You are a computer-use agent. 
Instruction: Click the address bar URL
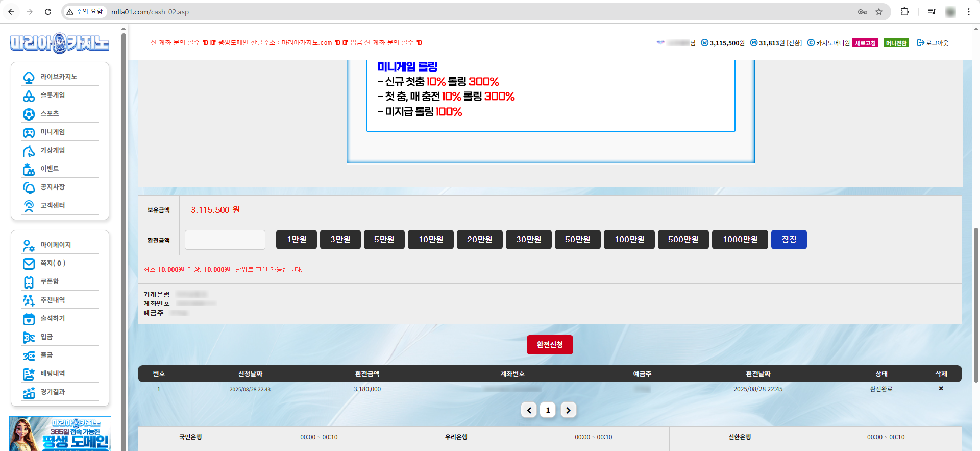pos(150,12)
